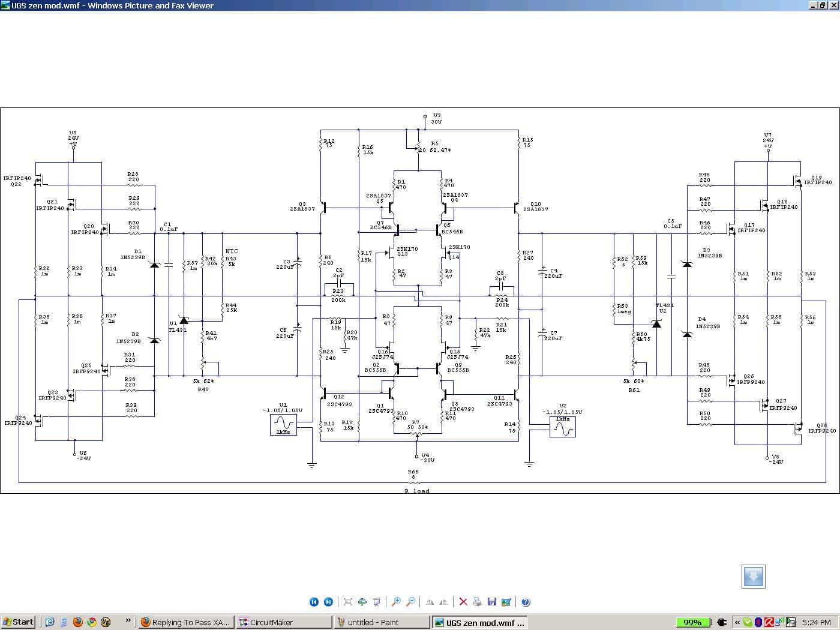Screen dimensions: 840x630
Task: Click the Q28 IRFP9240 label
Action: 821,428
